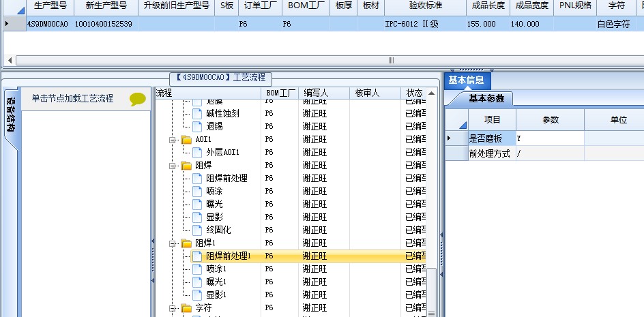Viewport: 644px width, 317px height.
Task: Open the 基本信息 tab
Action: point(466,80)
